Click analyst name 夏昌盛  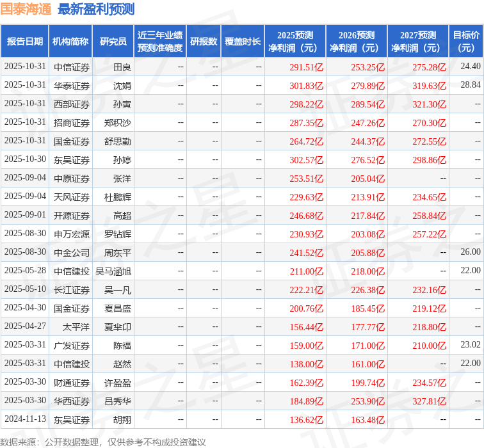pos(118,308)
